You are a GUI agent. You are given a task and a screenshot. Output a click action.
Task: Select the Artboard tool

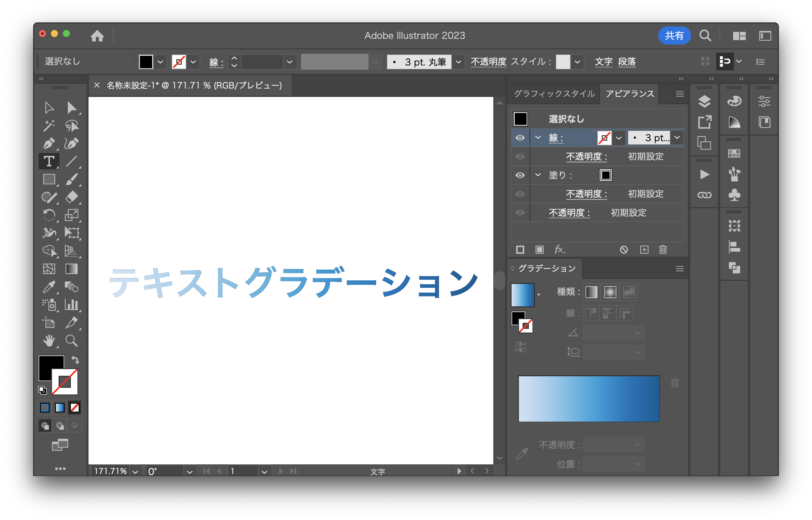49,323
